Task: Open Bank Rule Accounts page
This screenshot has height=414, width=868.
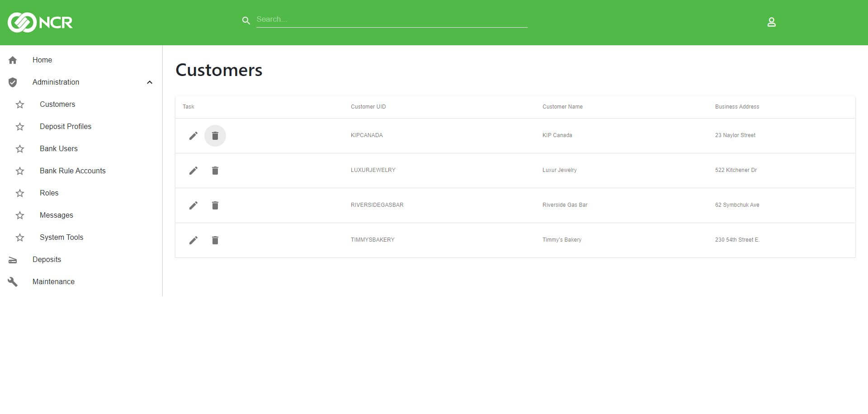Action: tap(73, 171)
